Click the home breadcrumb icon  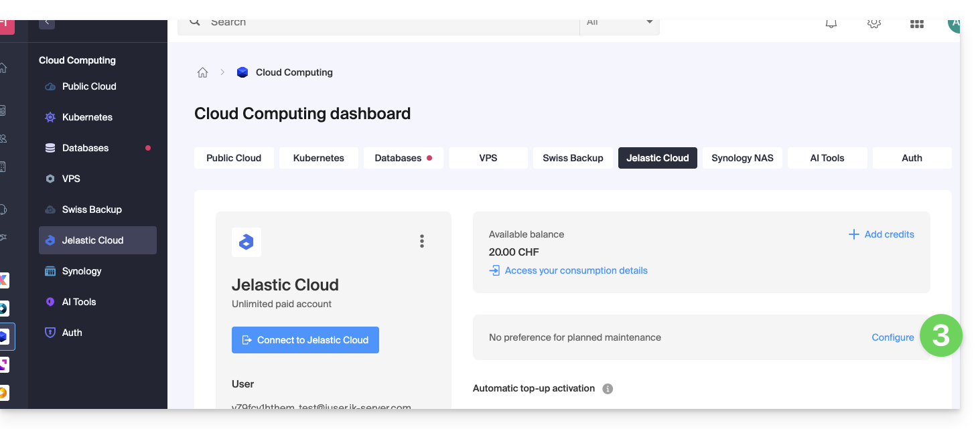(202, 72)
